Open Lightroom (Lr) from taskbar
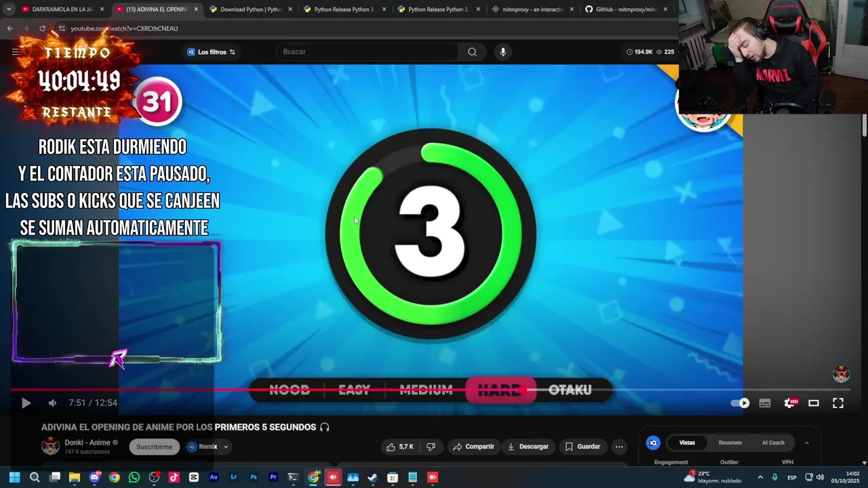The image size is (868, 488). point(233,477)
